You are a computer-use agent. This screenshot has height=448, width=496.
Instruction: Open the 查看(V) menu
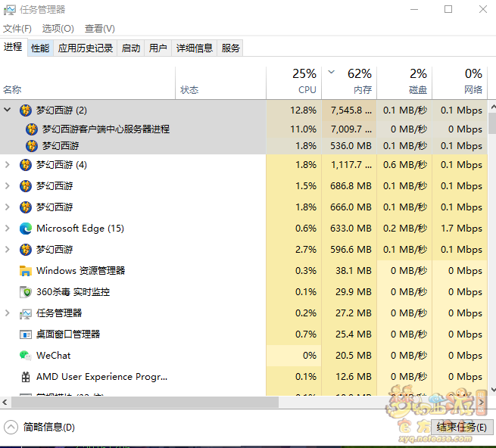[x=100, y=29]
